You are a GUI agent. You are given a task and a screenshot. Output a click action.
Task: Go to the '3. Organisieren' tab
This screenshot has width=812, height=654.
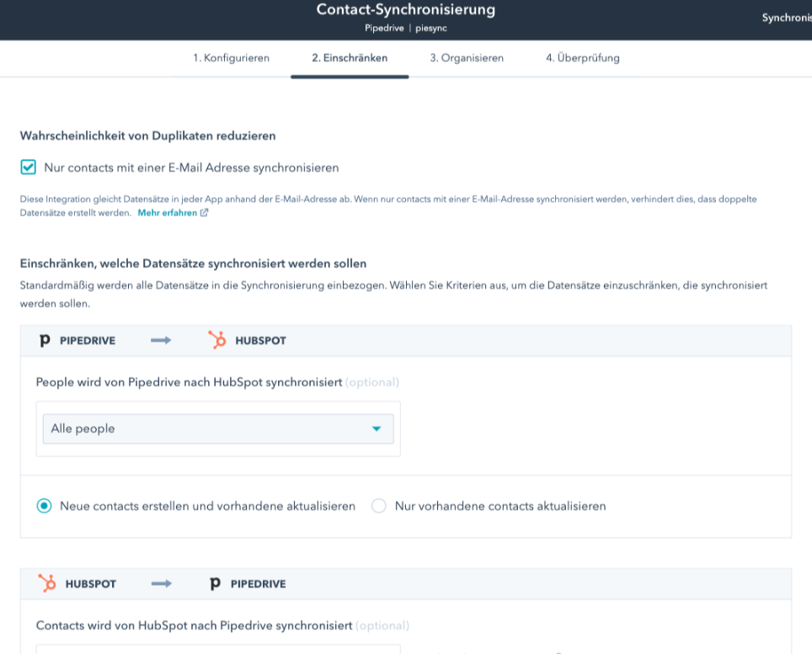tap(467, 58)
